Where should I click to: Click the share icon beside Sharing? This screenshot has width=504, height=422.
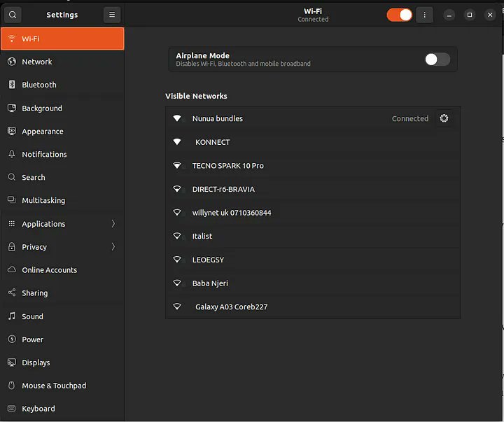(x=12, y=293)
